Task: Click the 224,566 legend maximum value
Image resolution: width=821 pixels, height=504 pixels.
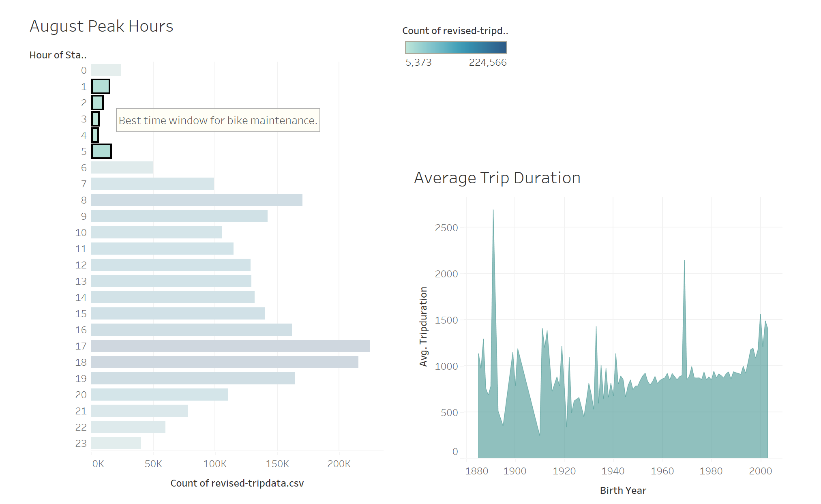Action: click(487, 62)
